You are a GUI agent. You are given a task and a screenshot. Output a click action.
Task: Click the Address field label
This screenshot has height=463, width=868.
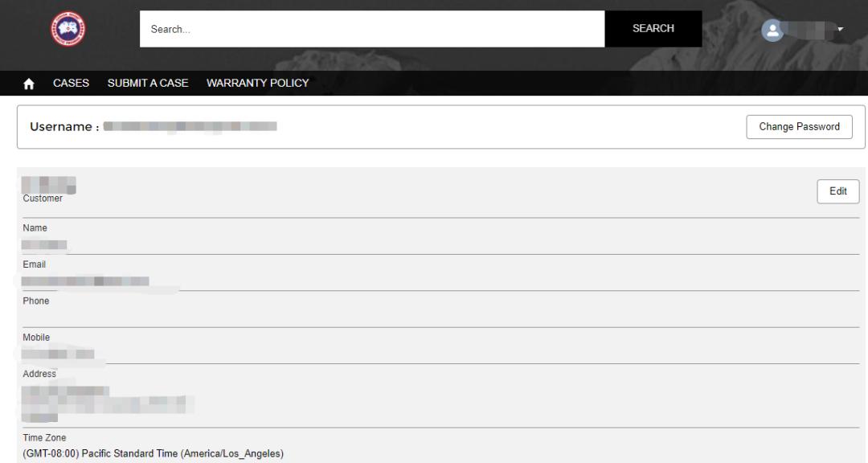pyautogui.click(x=39, y=374)
